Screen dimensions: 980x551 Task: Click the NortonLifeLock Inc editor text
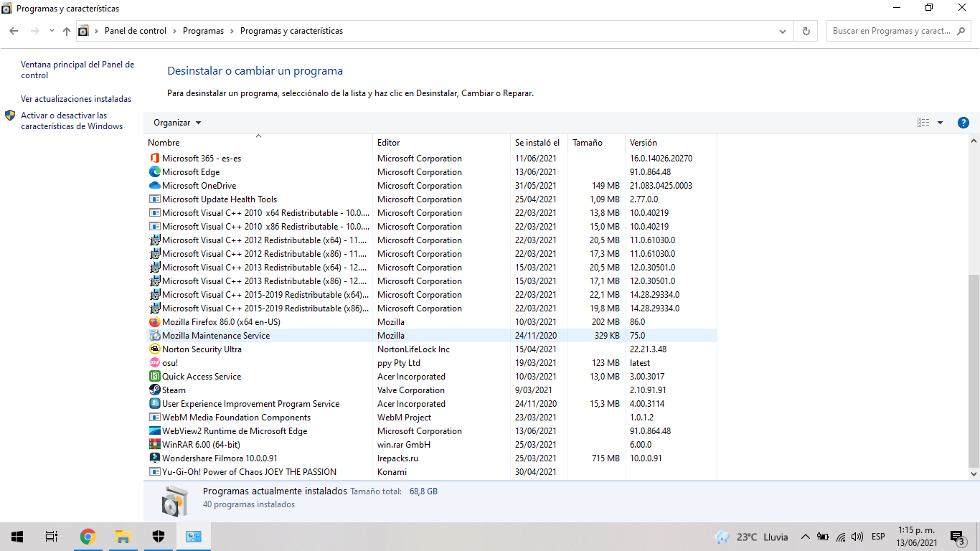[x=414, y=349]
